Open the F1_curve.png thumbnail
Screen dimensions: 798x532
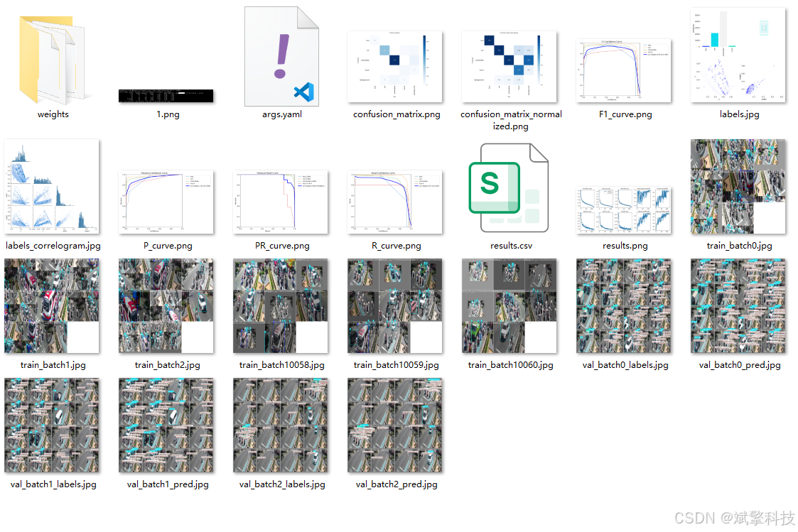[623, 70]
